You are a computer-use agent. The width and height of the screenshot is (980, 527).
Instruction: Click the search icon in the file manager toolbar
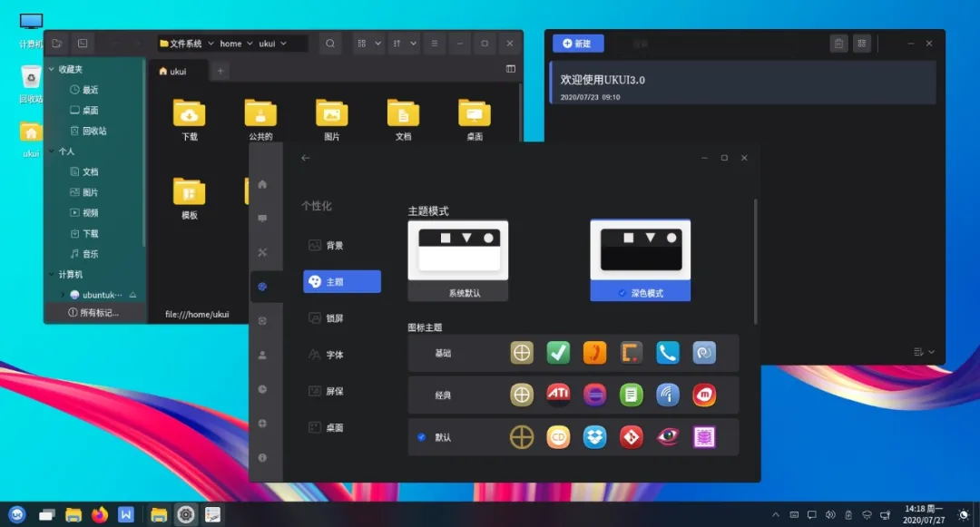point(329,43)
